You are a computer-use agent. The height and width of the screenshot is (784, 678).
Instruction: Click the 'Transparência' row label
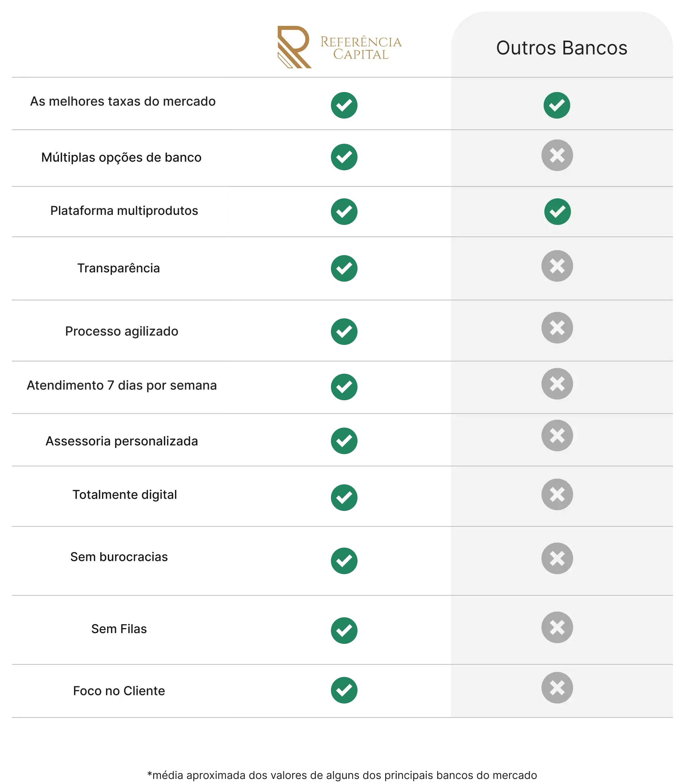click(x=119, y=268)
